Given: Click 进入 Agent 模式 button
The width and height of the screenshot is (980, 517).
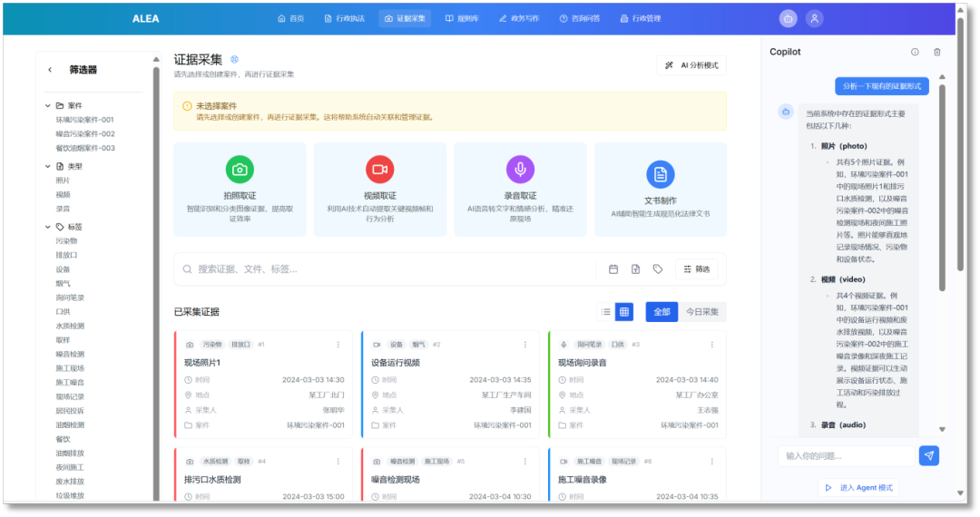Looking at the screenshot, I should click(859, 488).
